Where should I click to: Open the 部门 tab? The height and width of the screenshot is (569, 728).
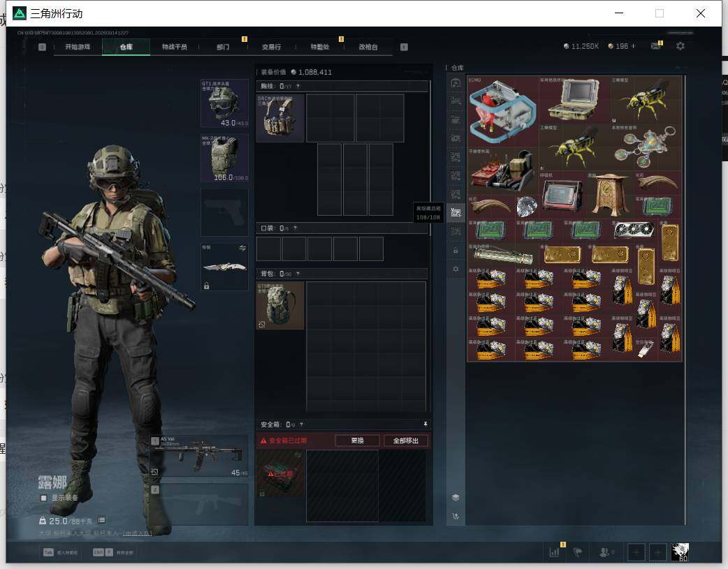point(223,47)
